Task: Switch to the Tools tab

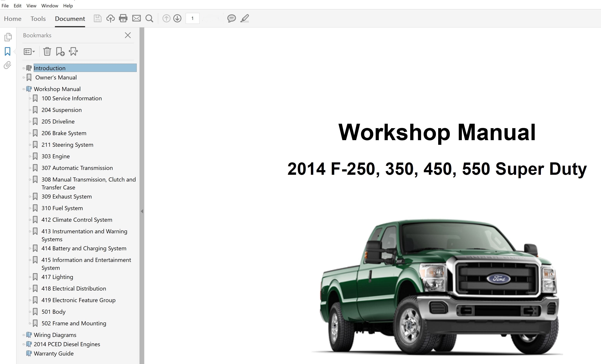Action: pos(38,19)
